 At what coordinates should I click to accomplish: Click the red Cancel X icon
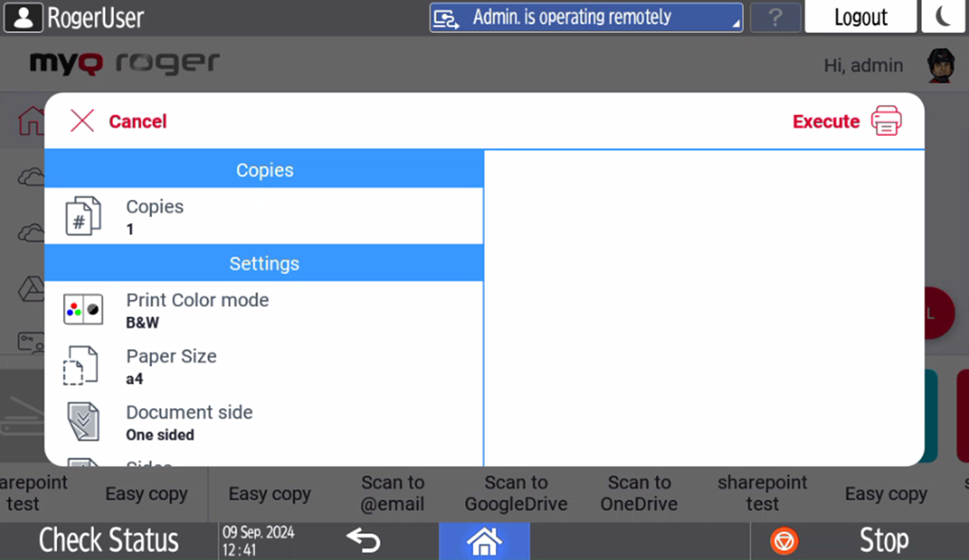82,121
